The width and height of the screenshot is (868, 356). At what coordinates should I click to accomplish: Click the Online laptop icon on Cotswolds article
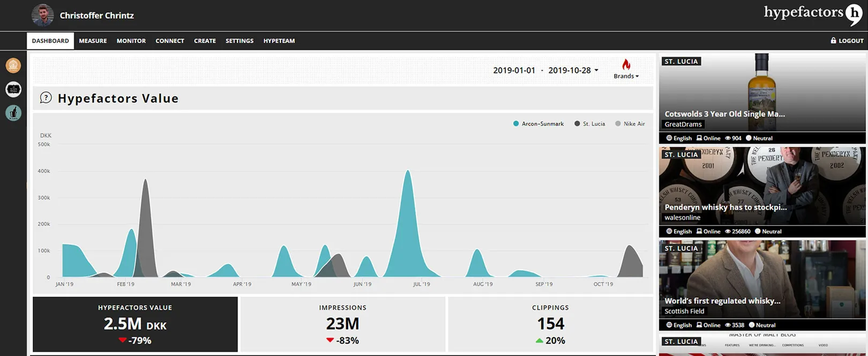[x=699, y=138]
